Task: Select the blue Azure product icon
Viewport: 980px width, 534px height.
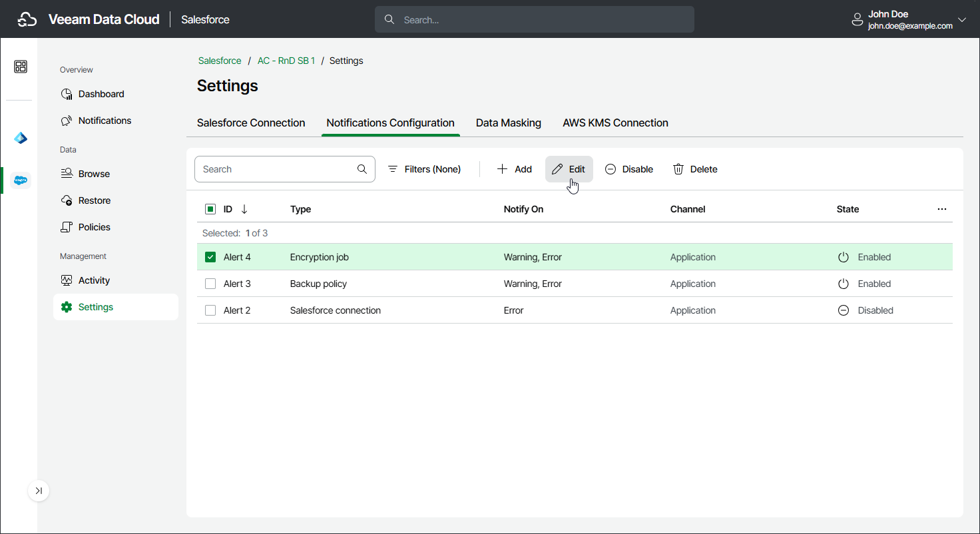Action: (x=21, y=138)
